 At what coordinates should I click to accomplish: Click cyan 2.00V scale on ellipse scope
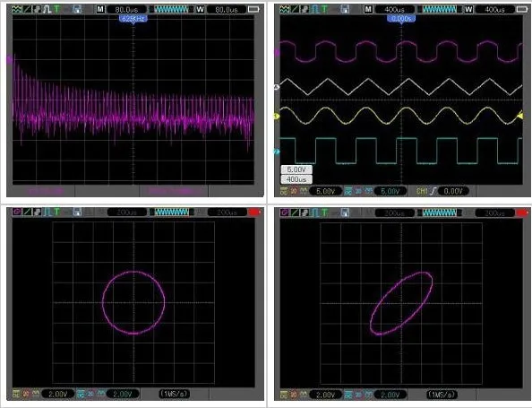(390, 395)
